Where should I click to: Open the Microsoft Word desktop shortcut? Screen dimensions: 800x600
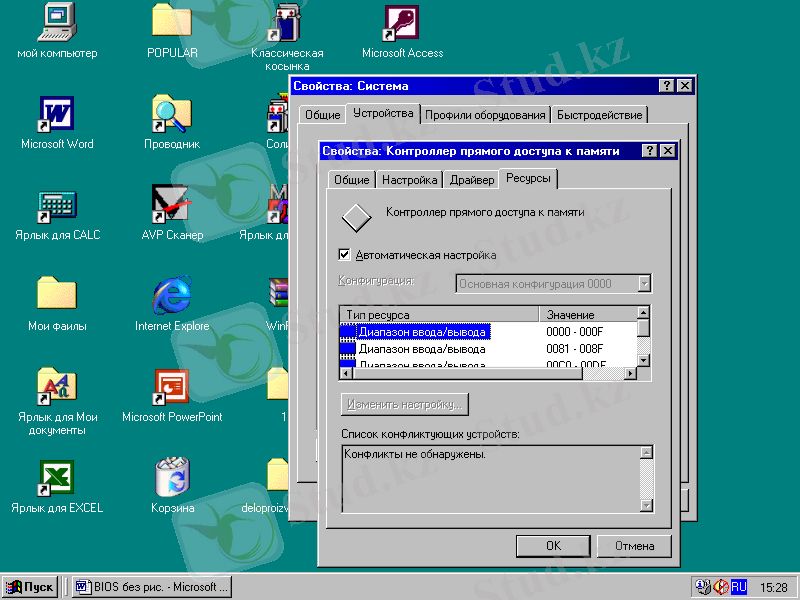57,114
